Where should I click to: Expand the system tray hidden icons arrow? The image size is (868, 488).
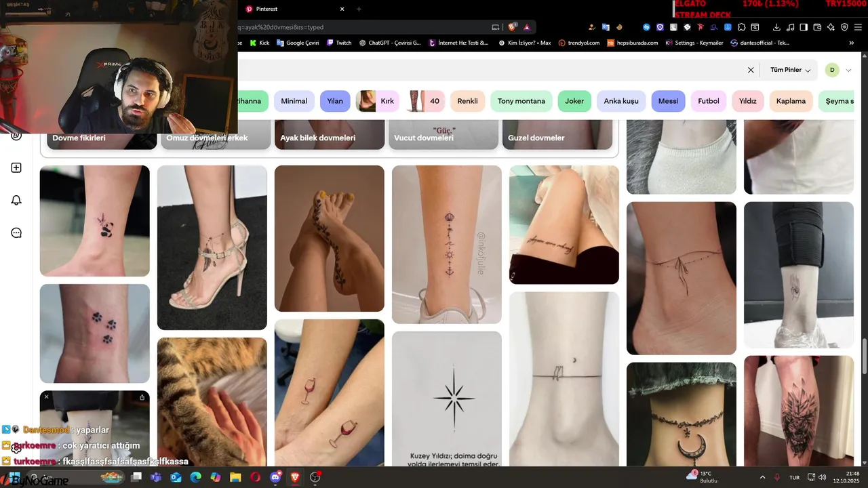point(762,477)
